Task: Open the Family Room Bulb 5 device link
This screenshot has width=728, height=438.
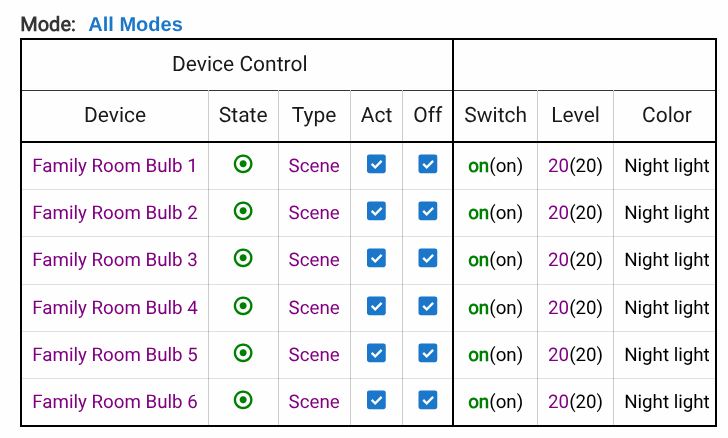Action: pos(114,354)
